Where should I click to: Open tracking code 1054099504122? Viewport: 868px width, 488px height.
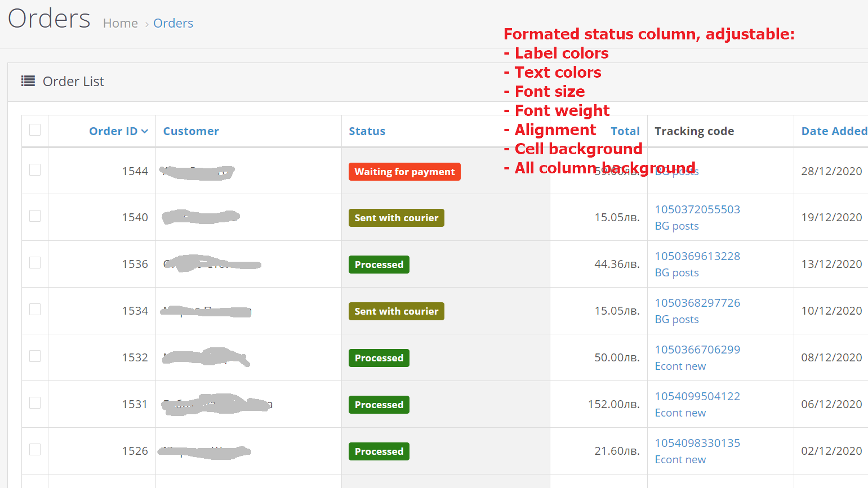pyautogui.click(x=697, y=396)
